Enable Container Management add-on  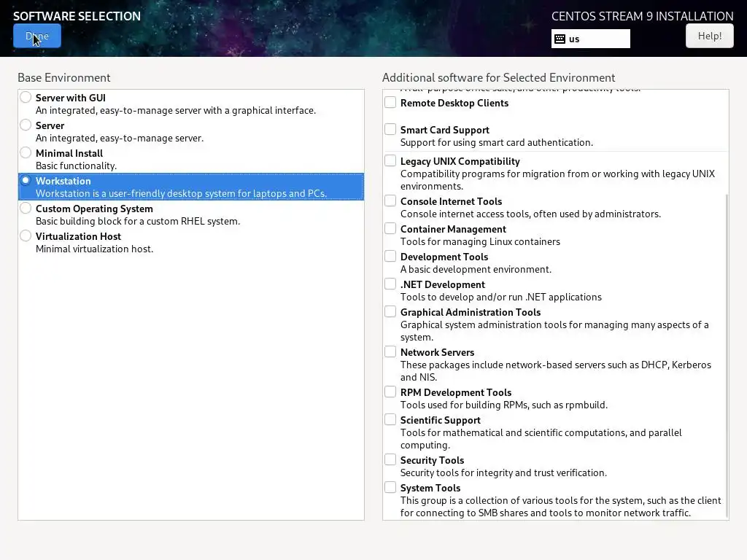pos(391,229)
